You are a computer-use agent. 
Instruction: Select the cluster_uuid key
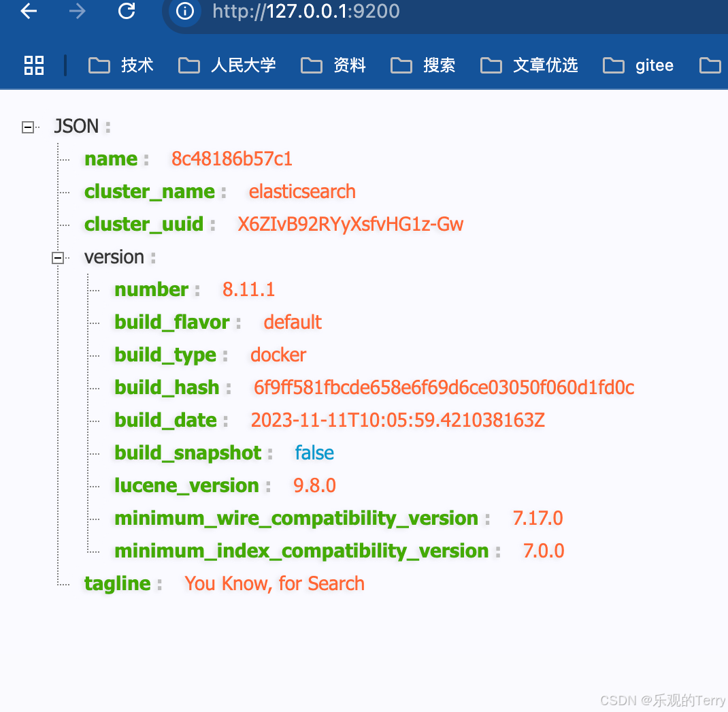pos(144,224)
